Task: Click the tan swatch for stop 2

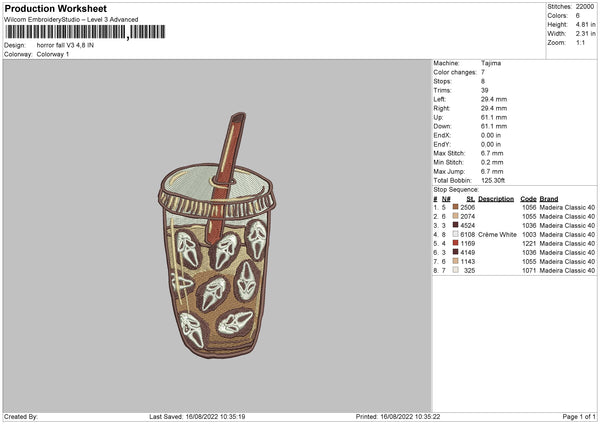Action: (455, 216)
